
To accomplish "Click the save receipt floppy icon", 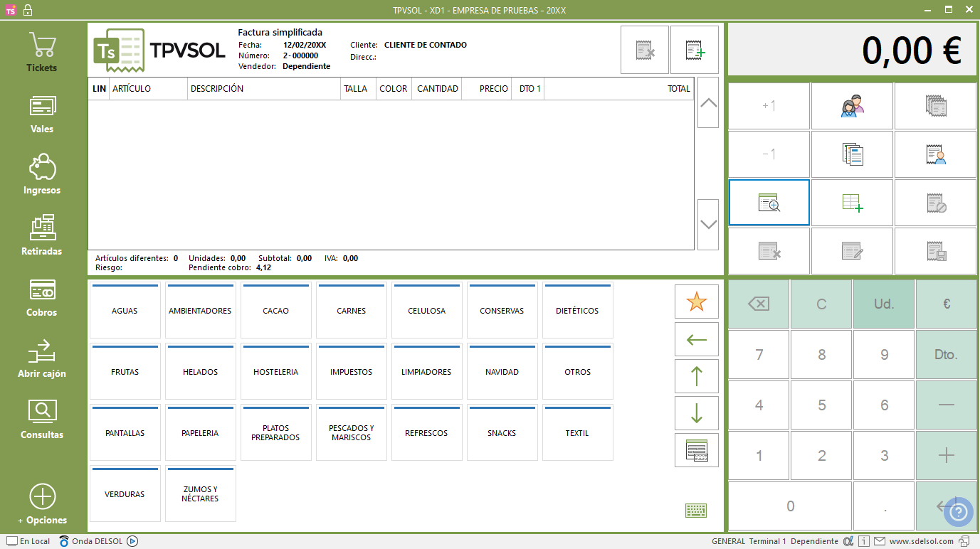I will [x=935, y=251].
